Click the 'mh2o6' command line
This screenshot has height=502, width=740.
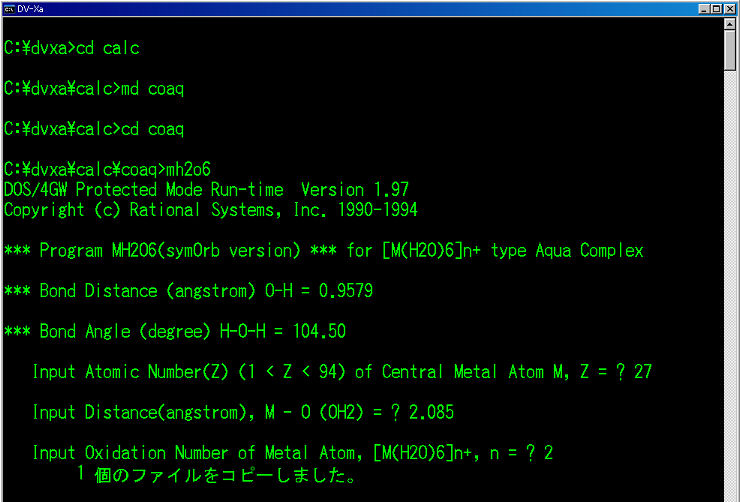pos(108,169)
